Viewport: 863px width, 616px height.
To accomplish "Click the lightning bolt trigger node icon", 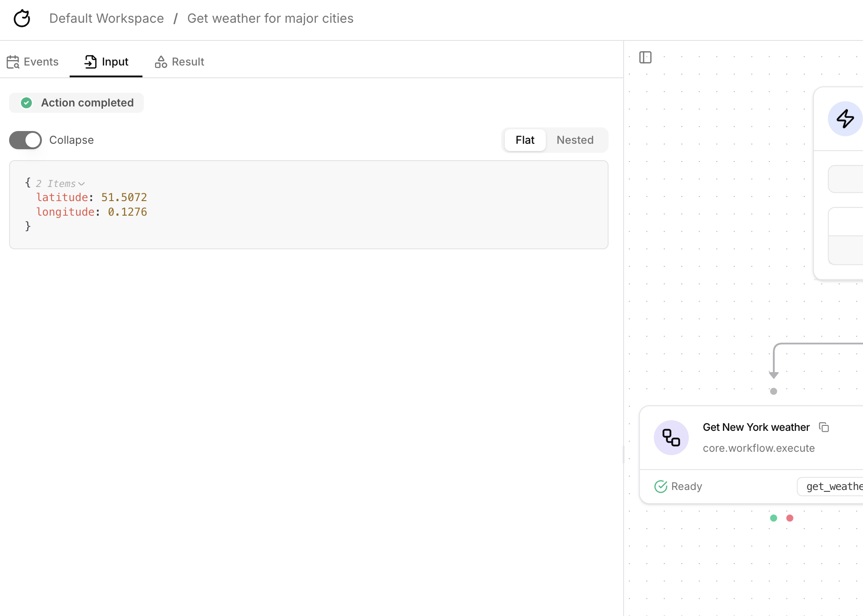I will [x=845, y=119].
